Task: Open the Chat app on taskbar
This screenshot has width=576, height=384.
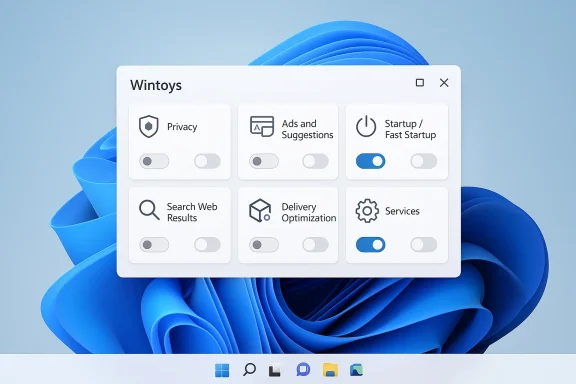Action: pos(303,370)
